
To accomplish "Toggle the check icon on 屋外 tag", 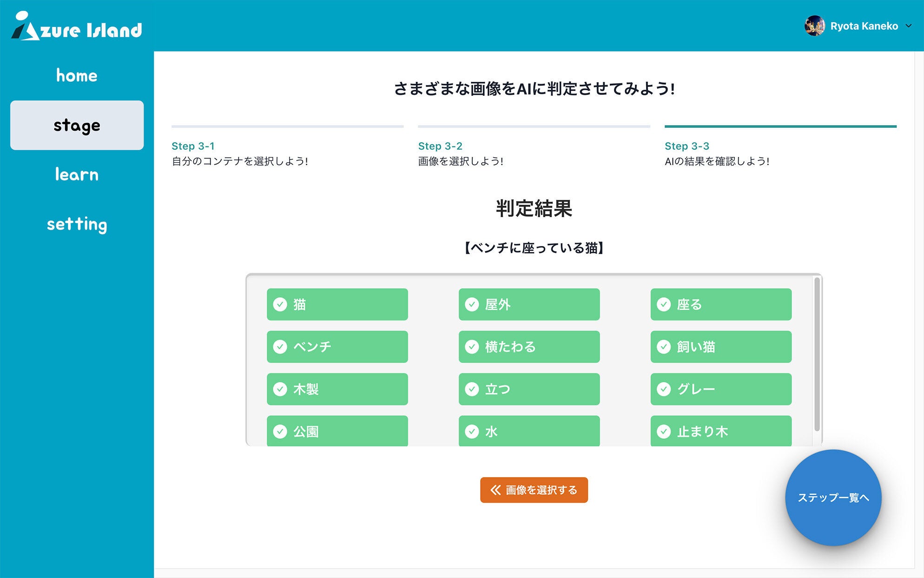I will (472, 305).
